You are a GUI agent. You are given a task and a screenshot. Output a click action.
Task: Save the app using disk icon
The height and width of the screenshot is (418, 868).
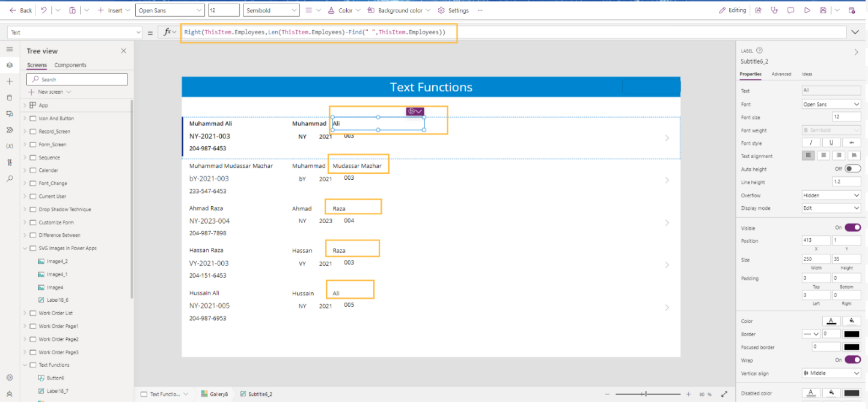coord(823,10)
